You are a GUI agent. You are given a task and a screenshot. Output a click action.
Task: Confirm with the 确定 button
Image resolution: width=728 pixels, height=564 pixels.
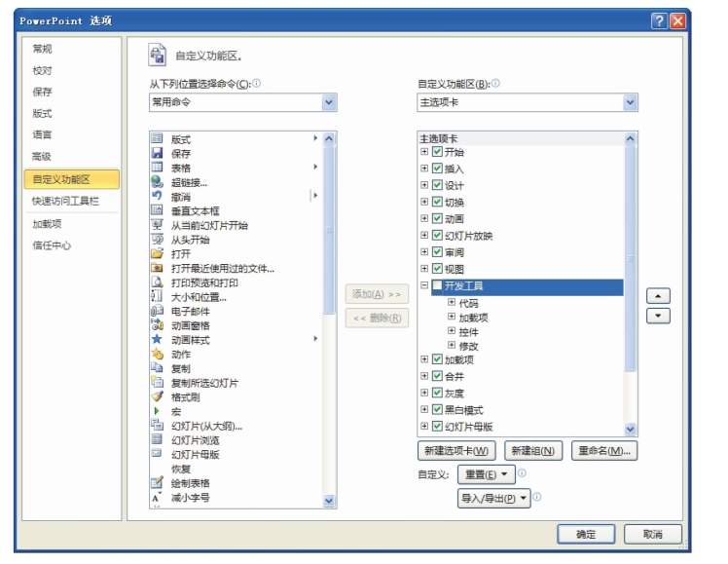586,534
